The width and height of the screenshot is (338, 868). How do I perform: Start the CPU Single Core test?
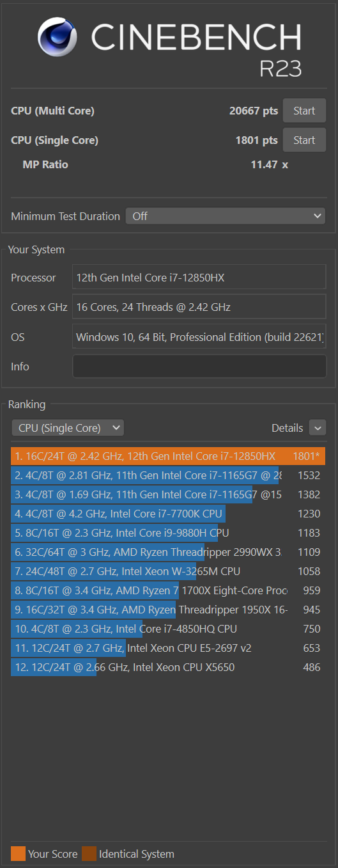click(304, 140)
